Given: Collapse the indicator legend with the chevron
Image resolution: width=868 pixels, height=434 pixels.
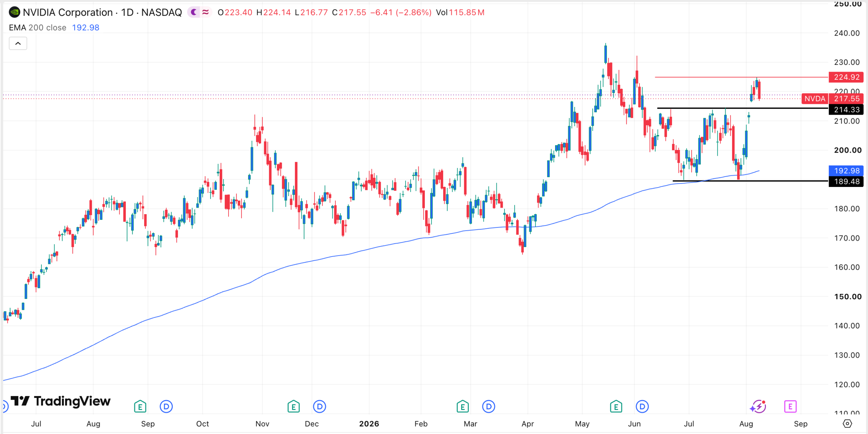Looking at the screenshot, I should point(18,43).
